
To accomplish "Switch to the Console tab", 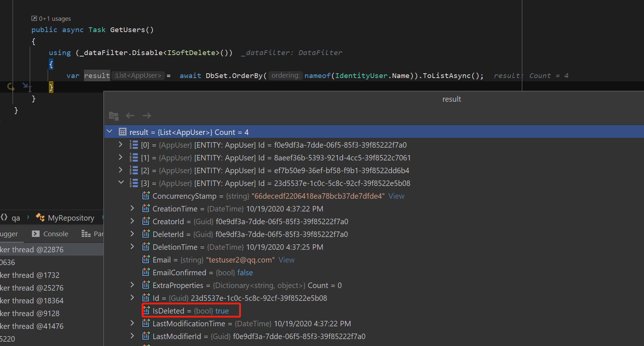I will (x=55, y=234).
